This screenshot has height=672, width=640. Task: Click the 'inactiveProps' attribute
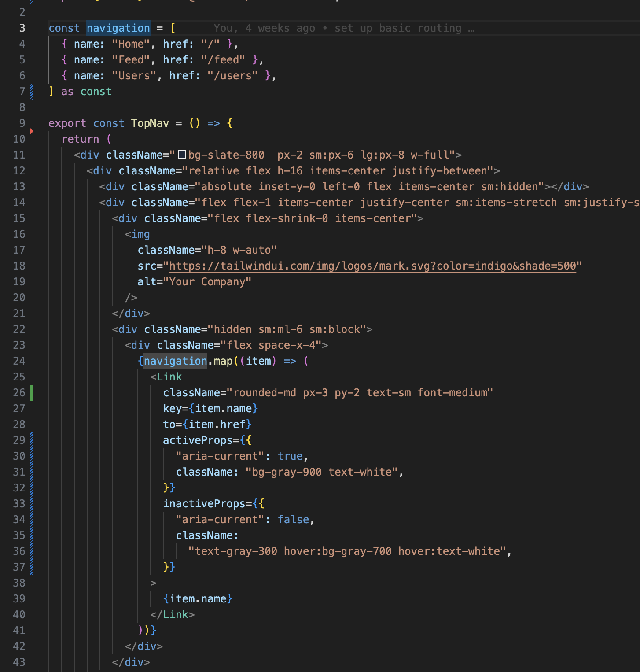(204, 504)
